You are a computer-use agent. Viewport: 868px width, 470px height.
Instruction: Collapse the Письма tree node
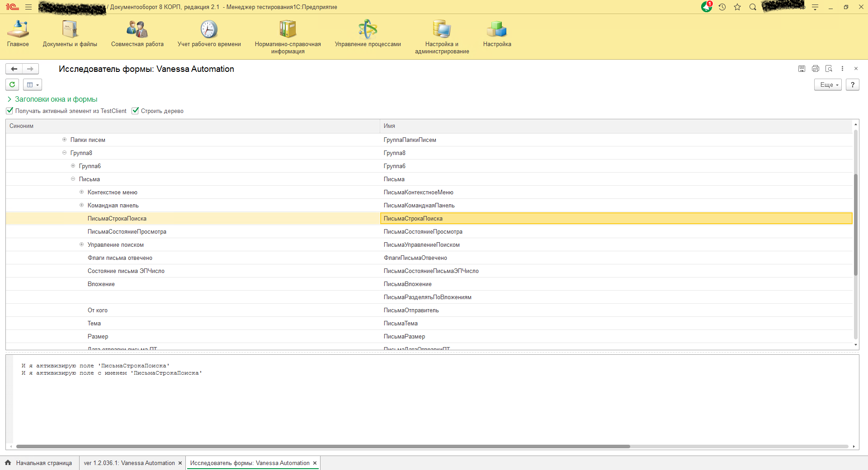pos(73,179)
